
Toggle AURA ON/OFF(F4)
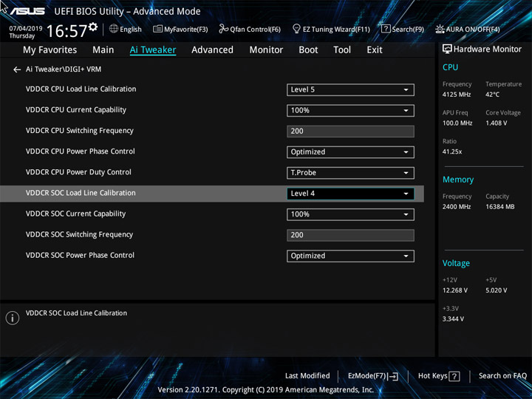(x=468, y=29)
